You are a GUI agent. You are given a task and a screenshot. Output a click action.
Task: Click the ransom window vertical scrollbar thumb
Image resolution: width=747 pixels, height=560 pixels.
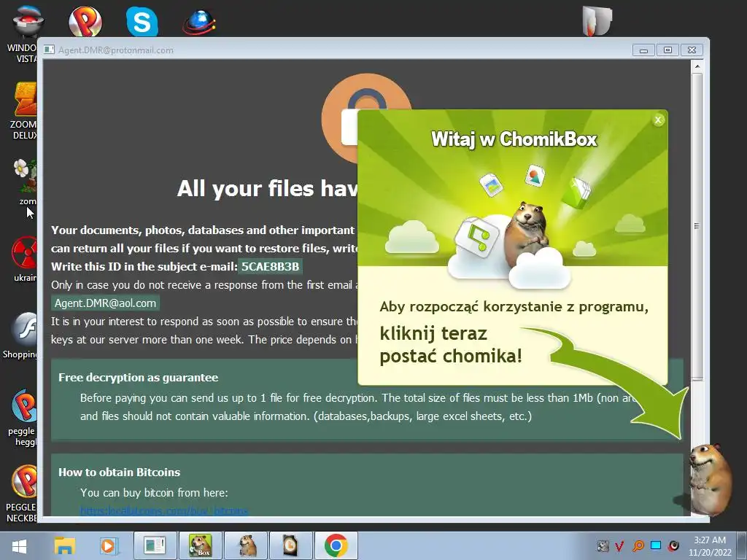click(x=697, y=226)
